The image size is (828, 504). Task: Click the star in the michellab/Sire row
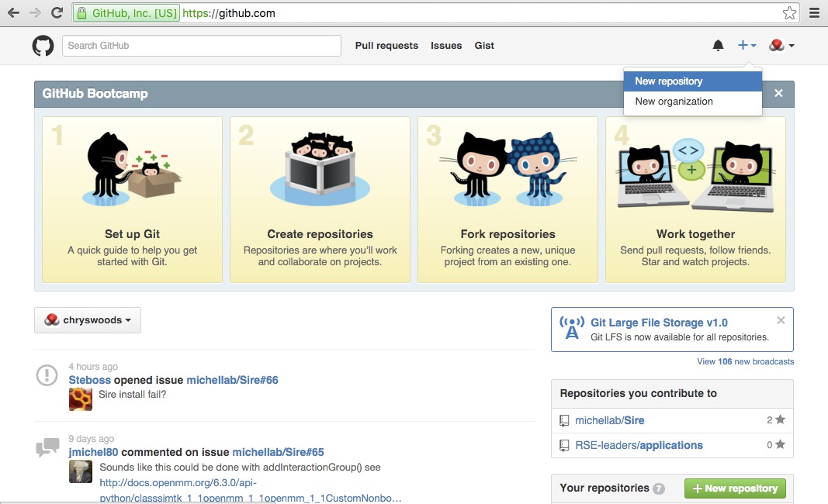point(780,419)
